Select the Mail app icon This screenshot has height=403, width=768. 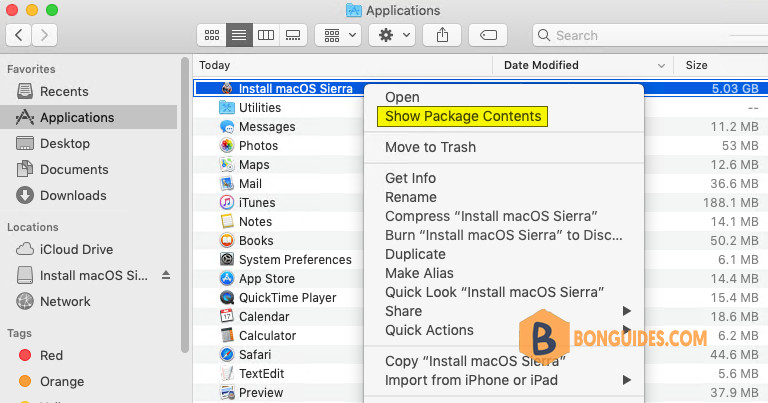coord(227,184)
